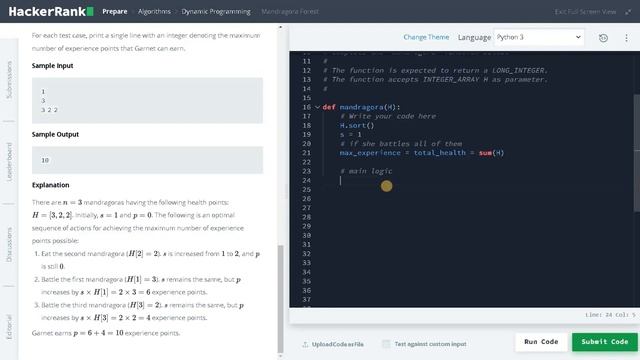
Task: Switch to the Discussions side tab
Action: coord(9,244)
